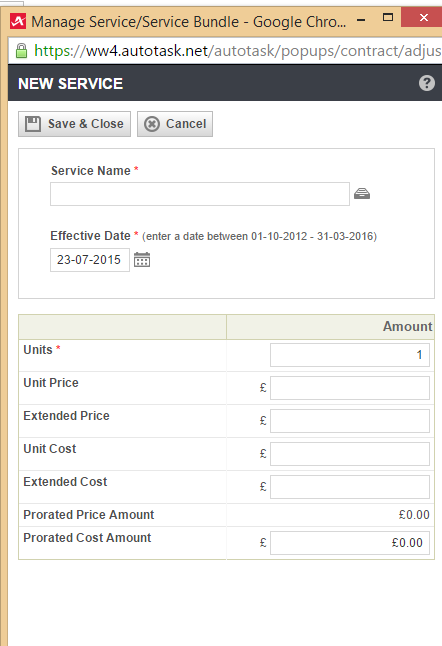Minimize the Manage Service window
442x646 pixels.
coord(361,19)
